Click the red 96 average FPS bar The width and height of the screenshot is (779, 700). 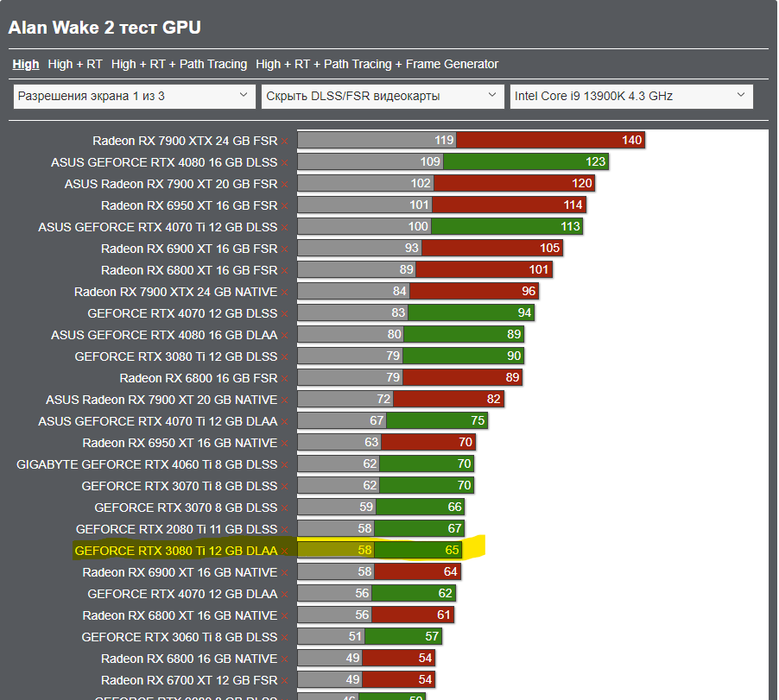[474, 291]
